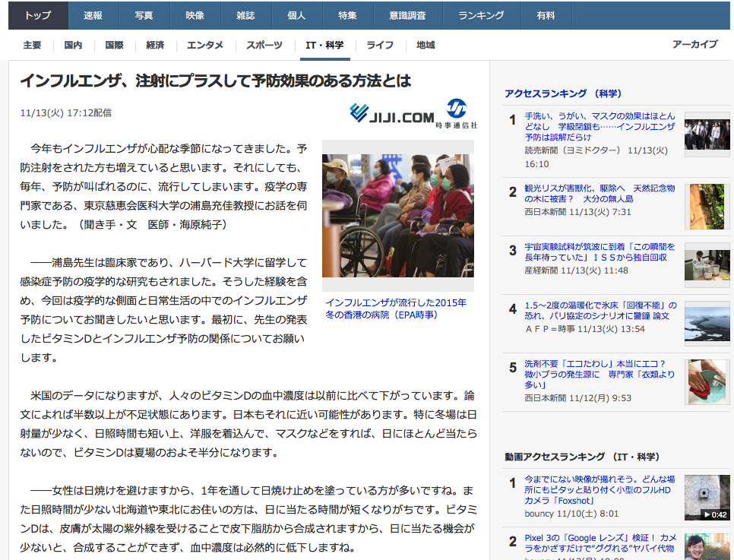Click thumbnail for the ISS sample article
Viewport: 734px width, 560px height.
[x=707, y=265]
